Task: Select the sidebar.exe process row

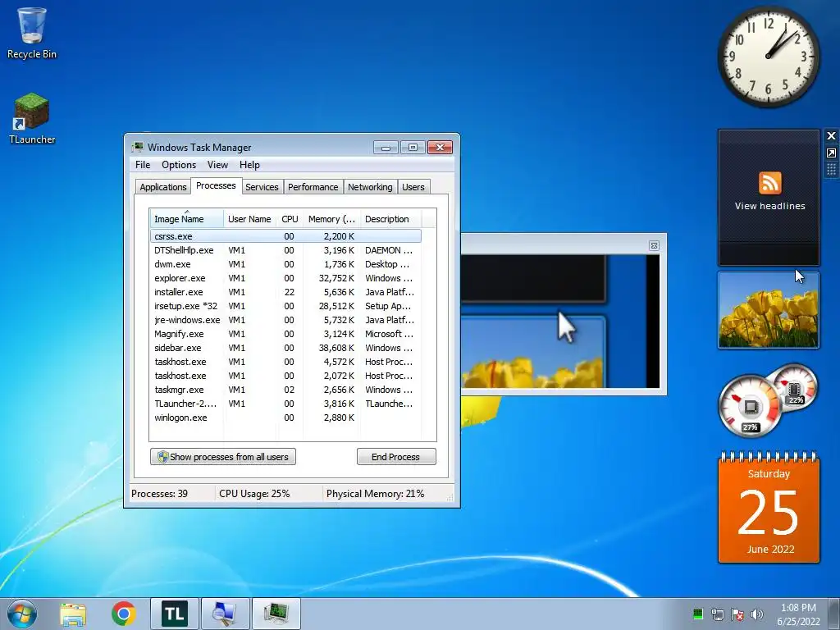Action: 285,348
